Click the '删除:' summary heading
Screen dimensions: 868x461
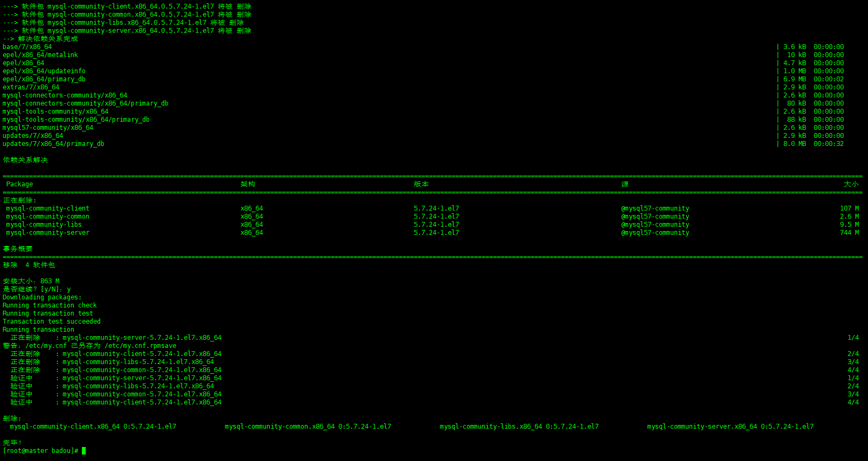pos(12,418)
